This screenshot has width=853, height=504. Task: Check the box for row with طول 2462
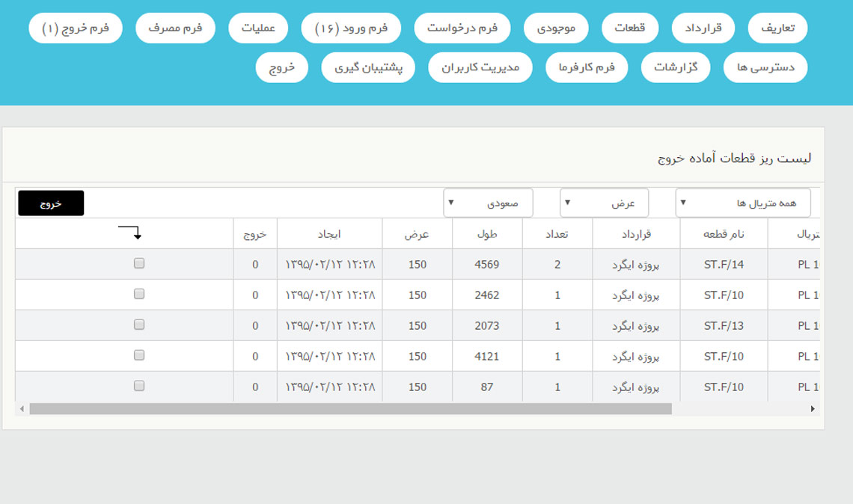(x=139, y=294)
